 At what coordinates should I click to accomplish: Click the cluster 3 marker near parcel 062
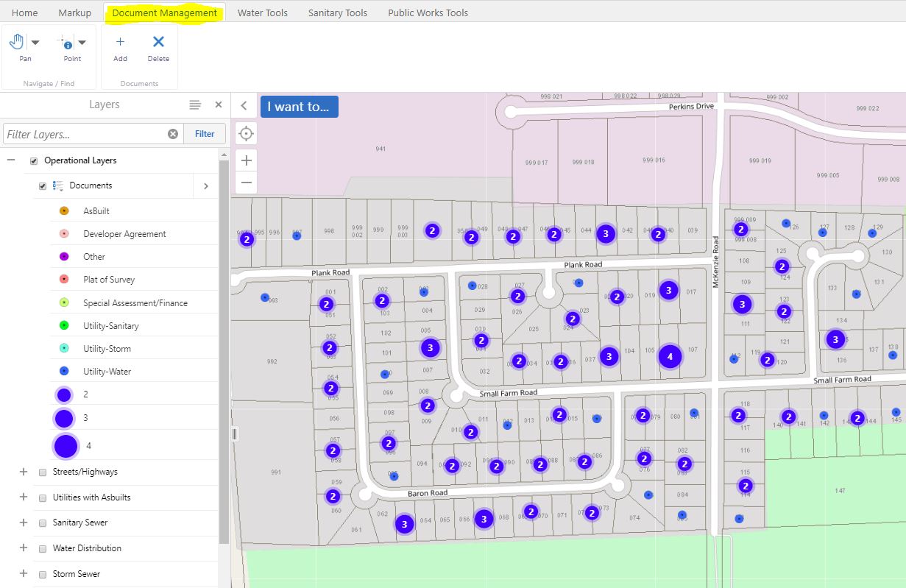[x=403, y=524]
